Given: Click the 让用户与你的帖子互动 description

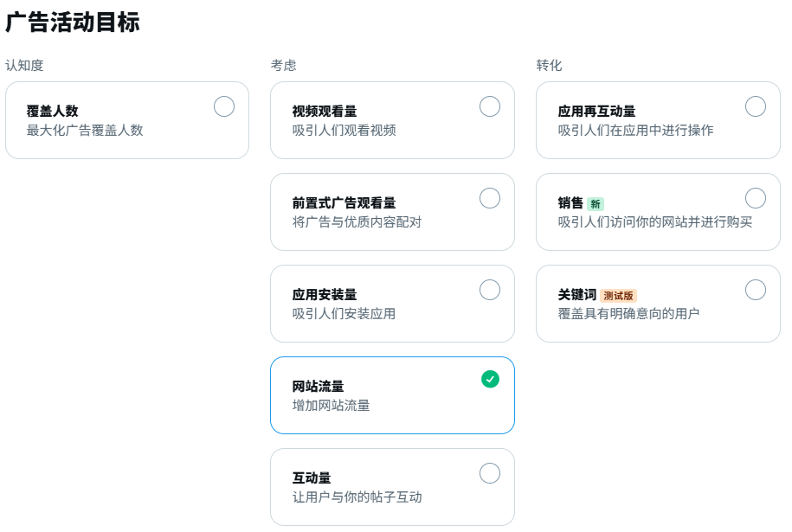Looking at the screenshot, I should (357, 497).
